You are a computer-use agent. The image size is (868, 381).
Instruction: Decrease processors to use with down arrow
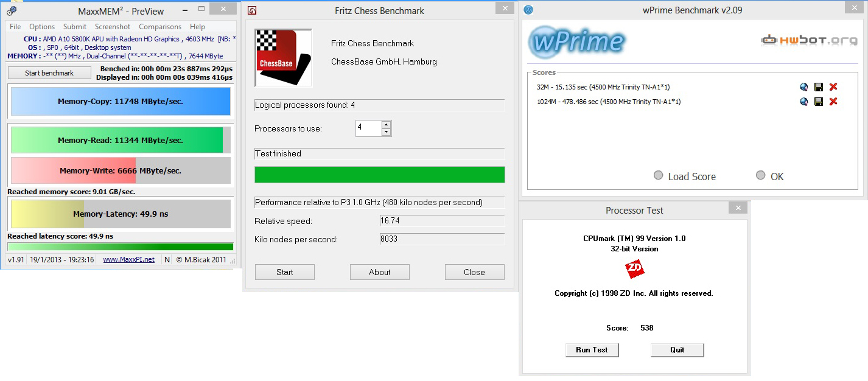pyautogui.click(x=386, y=132)
